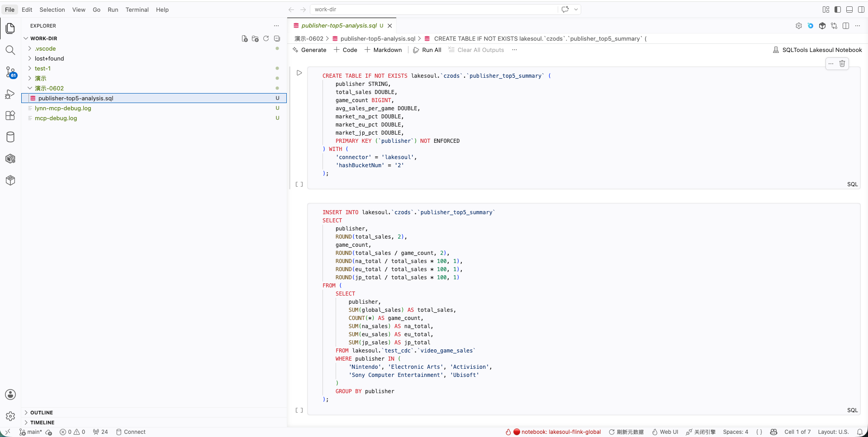Refresh the Explorer file tree

(266, 38)
